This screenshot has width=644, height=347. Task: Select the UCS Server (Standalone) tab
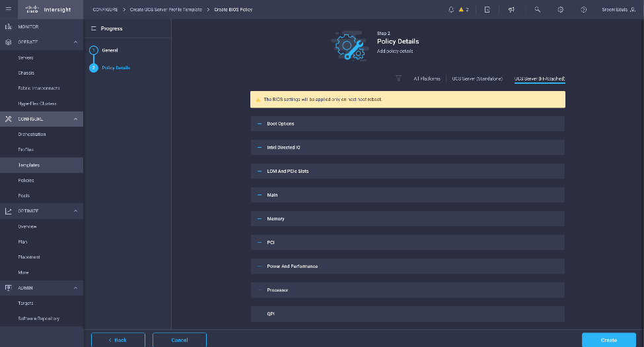[x=478, y=79]
